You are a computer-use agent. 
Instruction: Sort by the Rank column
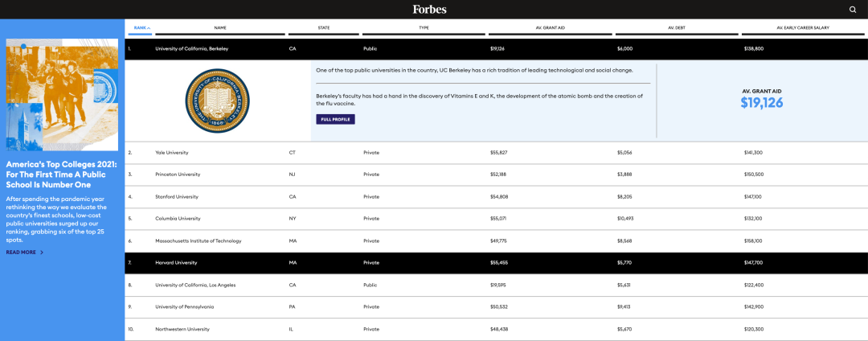tap(142, 28)
